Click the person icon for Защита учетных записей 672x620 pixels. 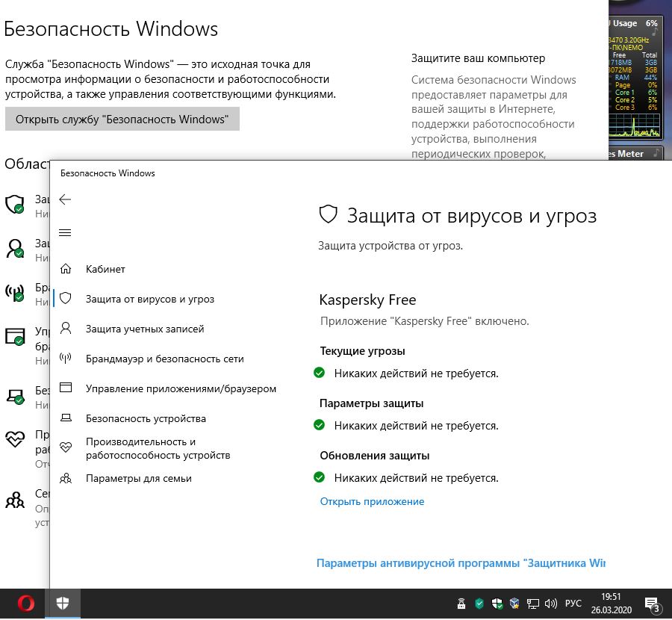click(66, 329)
